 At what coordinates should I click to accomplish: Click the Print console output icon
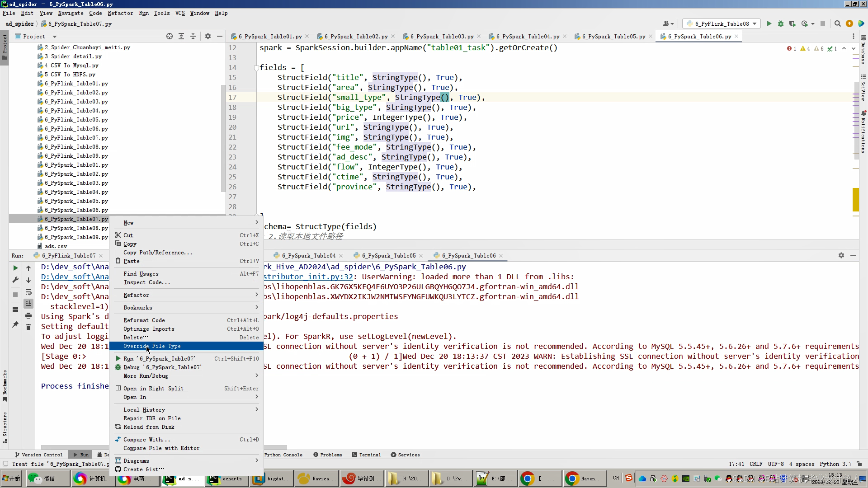(x=28, y=315)
